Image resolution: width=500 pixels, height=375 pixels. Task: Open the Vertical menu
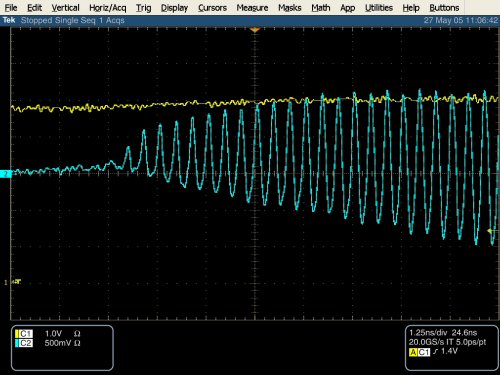(x=65, y=8)
